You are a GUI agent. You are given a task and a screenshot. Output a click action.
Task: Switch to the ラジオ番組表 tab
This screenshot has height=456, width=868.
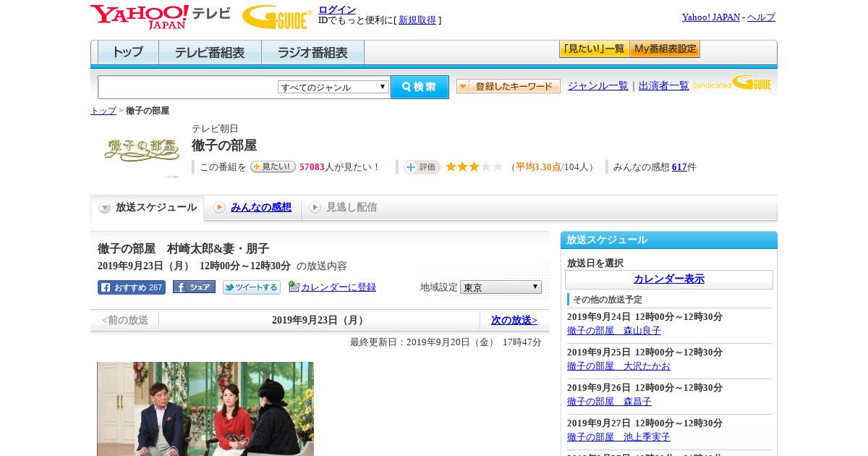313,53
